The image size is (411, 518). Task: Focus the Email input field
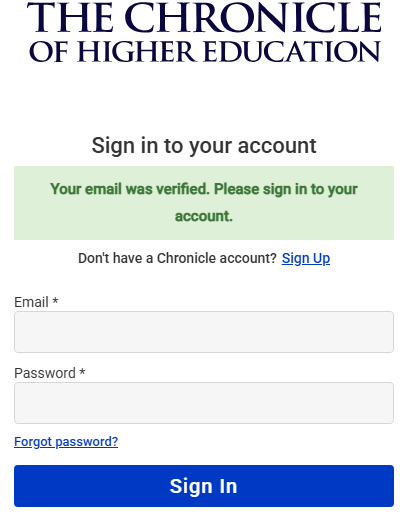click(x=204, y=332)
